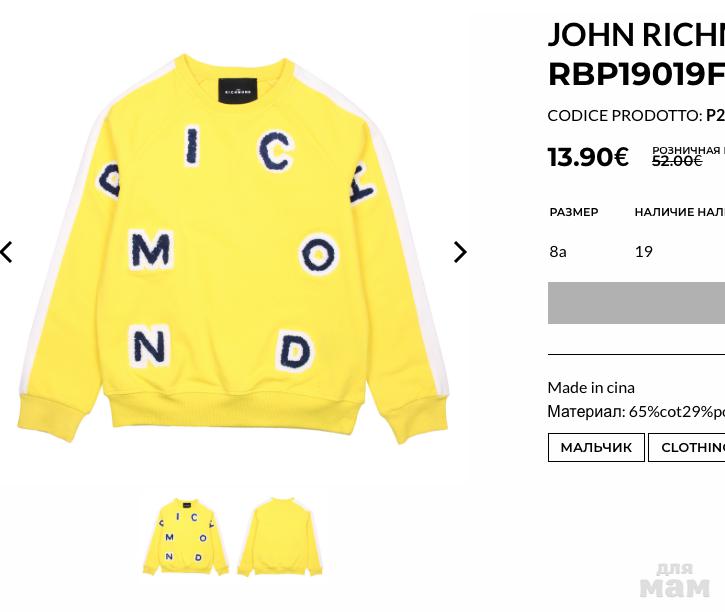Click the 13.90€ price
Image resolution: width=725 pixels, height=612 pixels.
588,157
